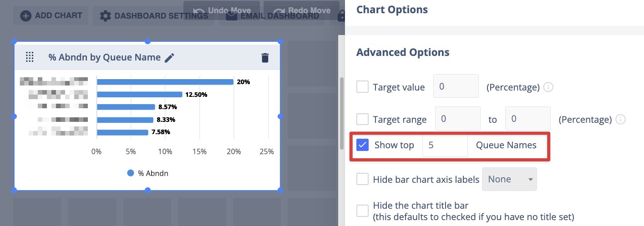The width and height of the screenshot is (644, 226).
Task: Click the info icon next to Target value
Action: point(548,87)
